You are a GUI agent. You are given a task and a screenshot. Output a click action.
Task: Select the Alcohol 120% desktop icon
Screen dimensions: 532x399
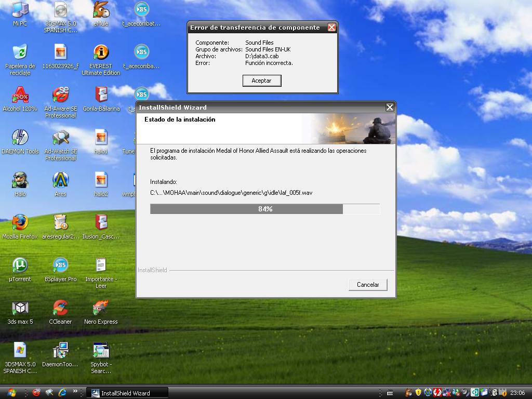point(20,99)
